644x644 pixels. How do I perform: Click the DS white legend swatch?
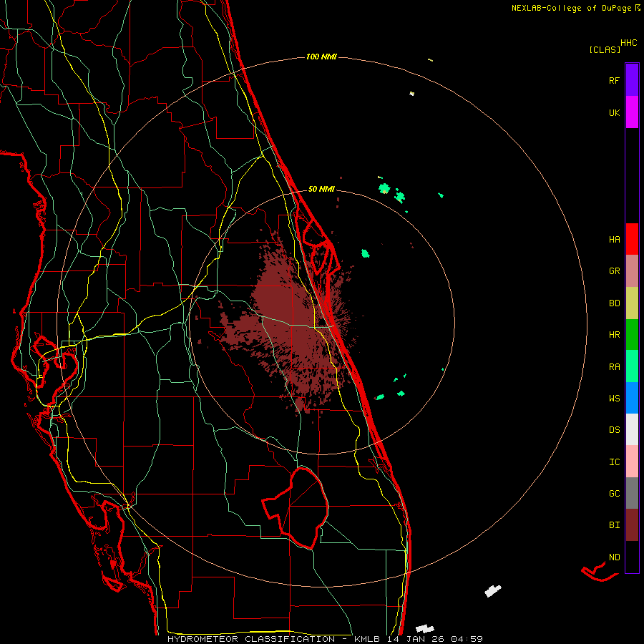632,429
